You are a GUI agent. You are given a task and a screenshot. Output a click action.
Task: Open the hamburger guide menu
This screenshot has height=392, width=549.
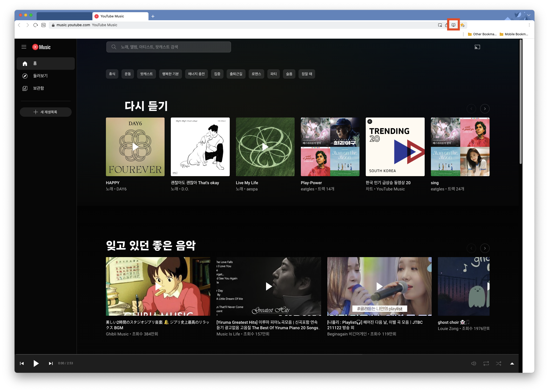pos(24,47)
